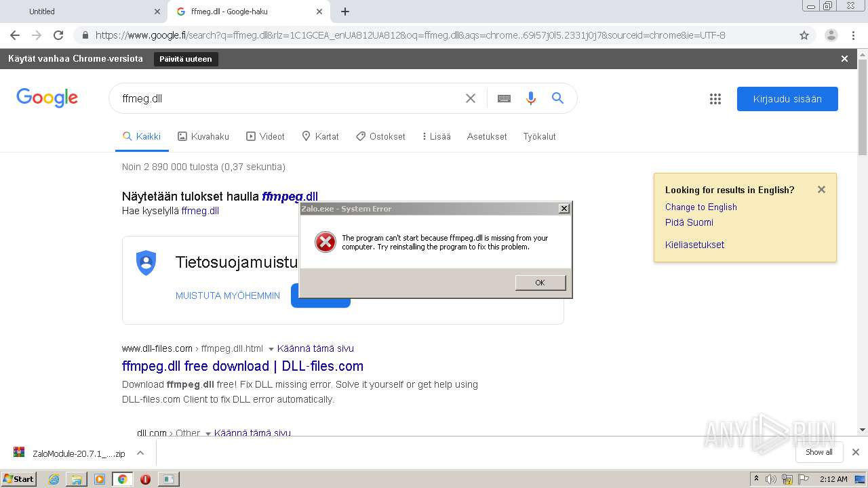This screenshot has height=488, width=868.
Task: Close the 'Looking for results in English' box
Action: 821,190
